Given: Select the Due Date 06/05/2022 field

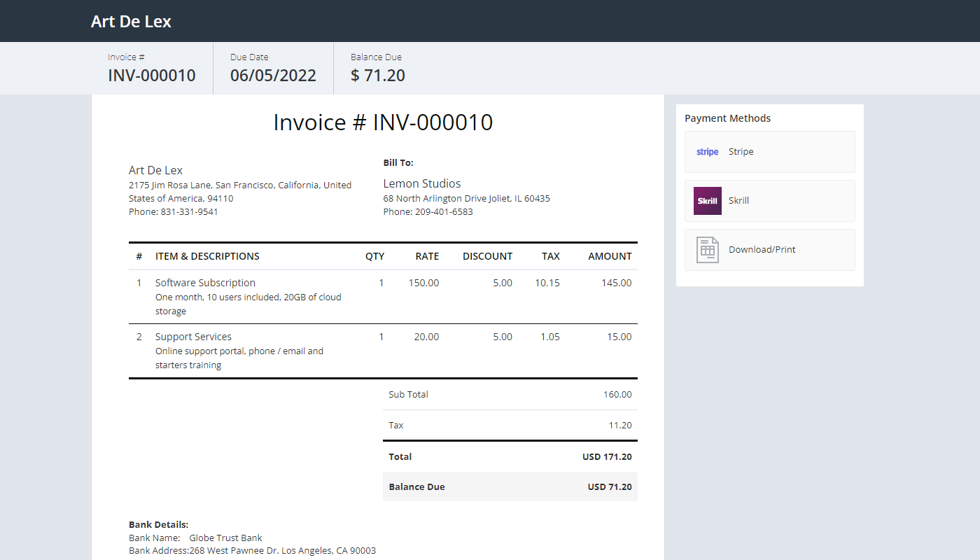Looking at the screenshot, I should [x=272, y=75].
